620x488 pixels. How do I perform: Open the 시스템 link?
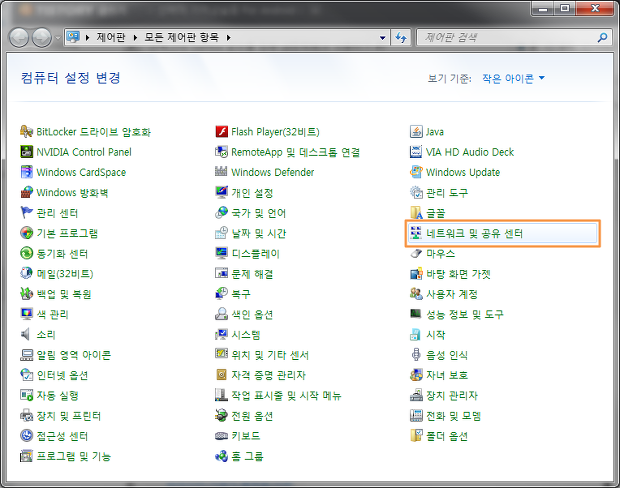tap(246, 335)
